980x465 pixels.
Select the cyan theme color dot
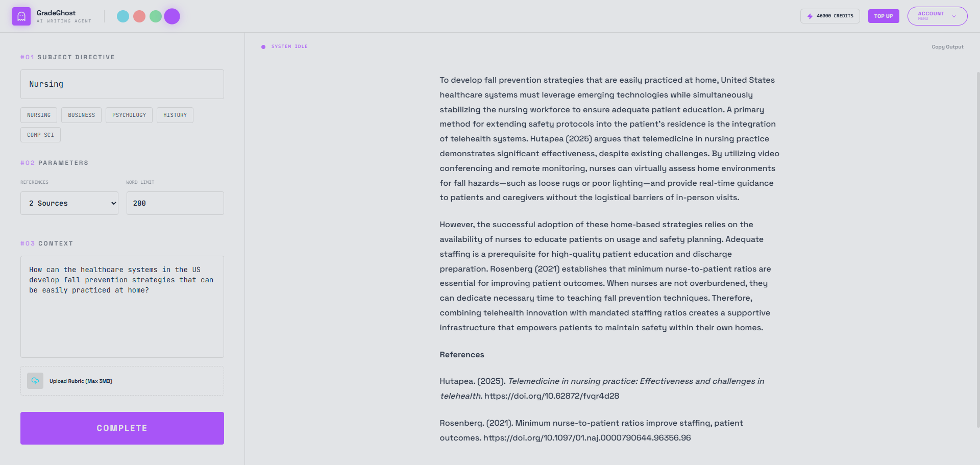point(123,16)
